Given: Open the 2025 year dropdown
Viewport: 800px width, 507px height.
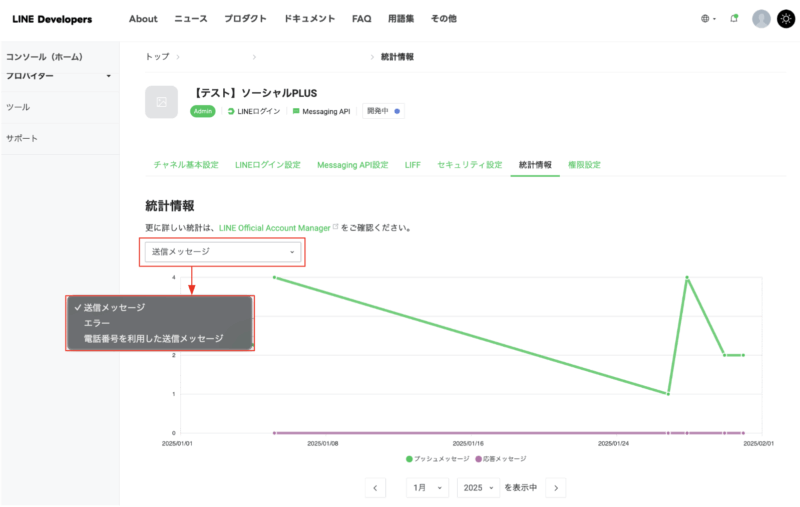Looking at the screenshot, I should point(478,488).
